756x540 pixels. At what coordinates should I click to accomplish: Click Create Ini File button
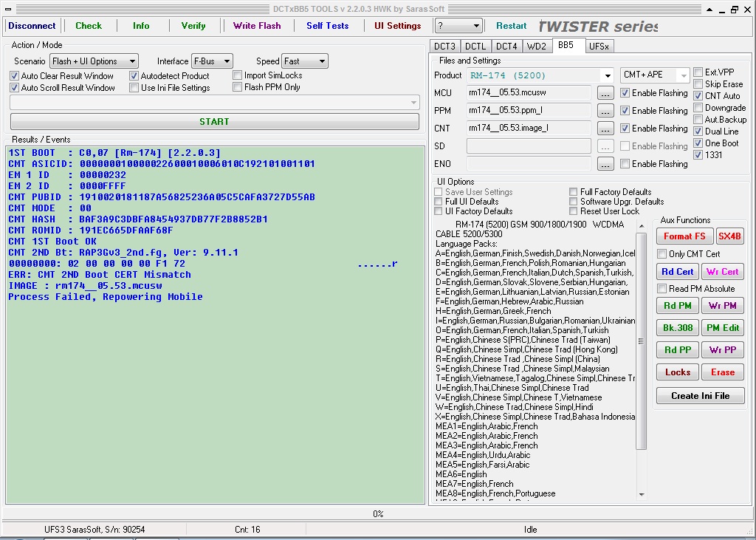pos(700,396)
